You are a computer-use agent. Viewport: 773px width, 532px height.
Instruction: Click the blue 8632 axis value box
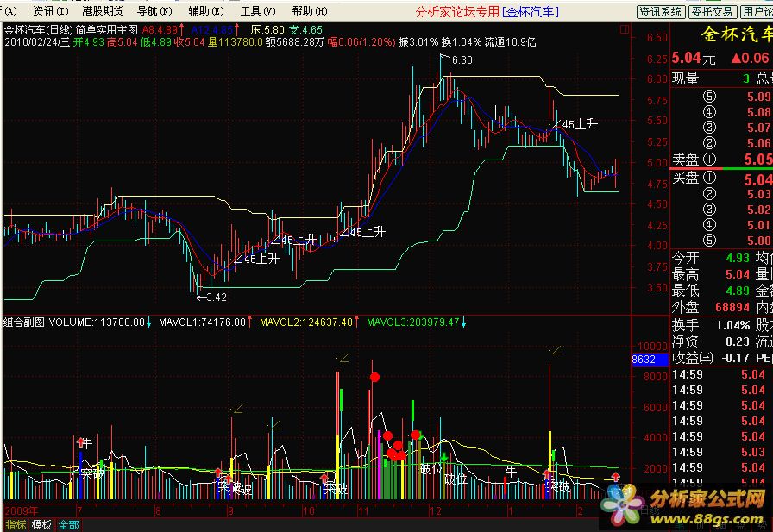pos(650,360)
